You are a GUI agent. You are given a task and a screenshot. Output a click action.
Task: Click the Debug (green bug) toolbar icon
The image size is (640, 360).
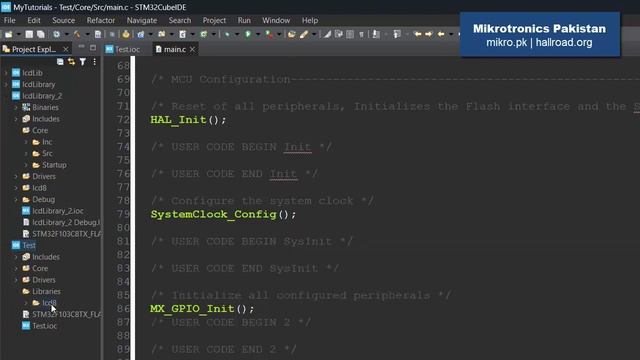[227, 35]
